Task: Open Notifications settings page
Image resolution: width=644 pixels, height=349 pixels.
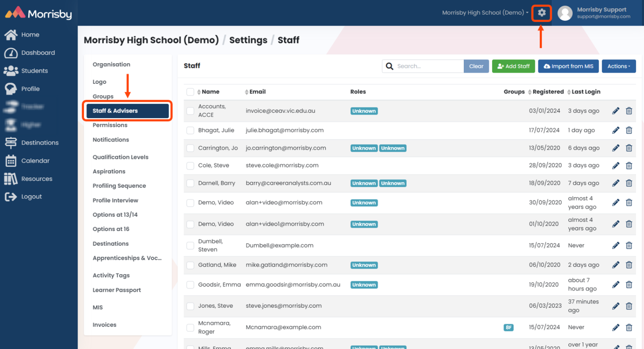Action: [x=111, y=140]
